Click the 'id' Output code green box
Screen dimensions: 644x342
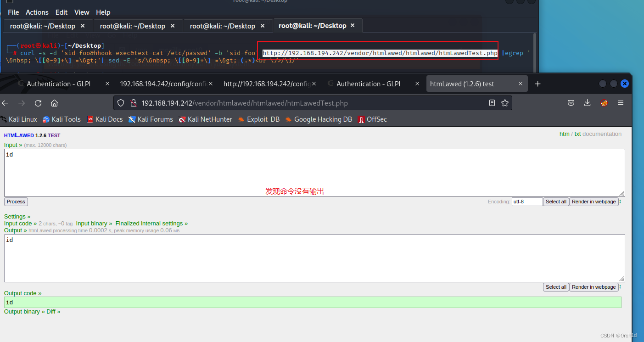pyautogui.click(x=313, y=302)
